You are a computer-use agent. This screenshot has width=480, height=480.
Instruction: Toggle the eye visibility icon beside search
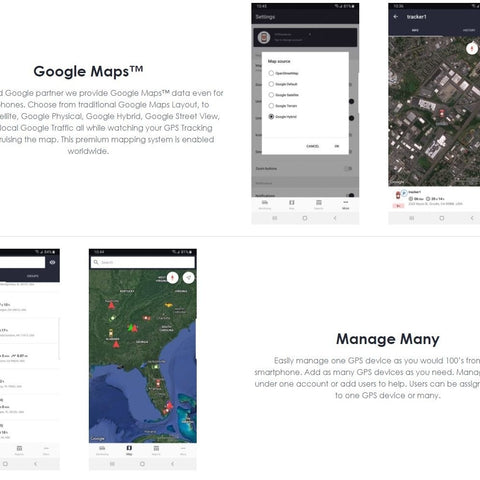(52, 262)
